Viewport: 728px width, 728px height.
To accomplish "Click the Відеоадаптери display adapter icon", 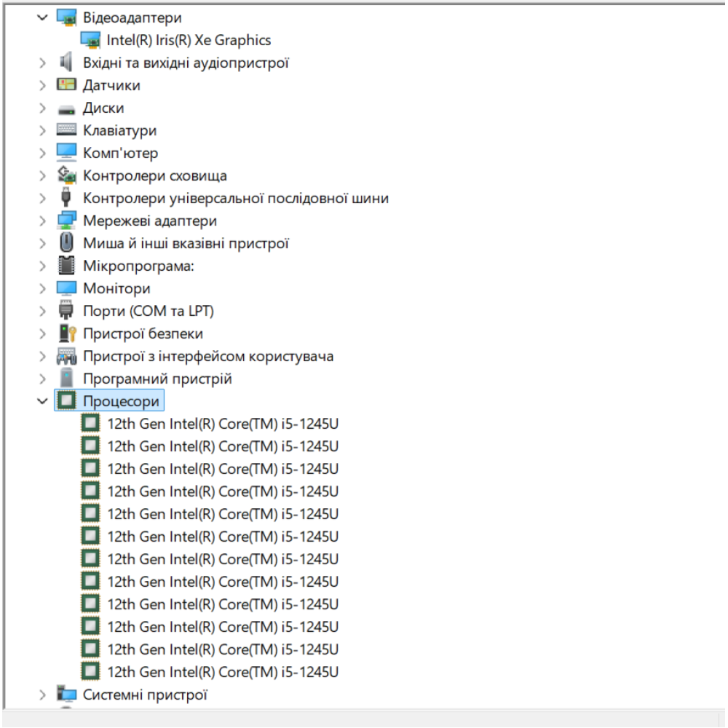I will tap(66, 17).
